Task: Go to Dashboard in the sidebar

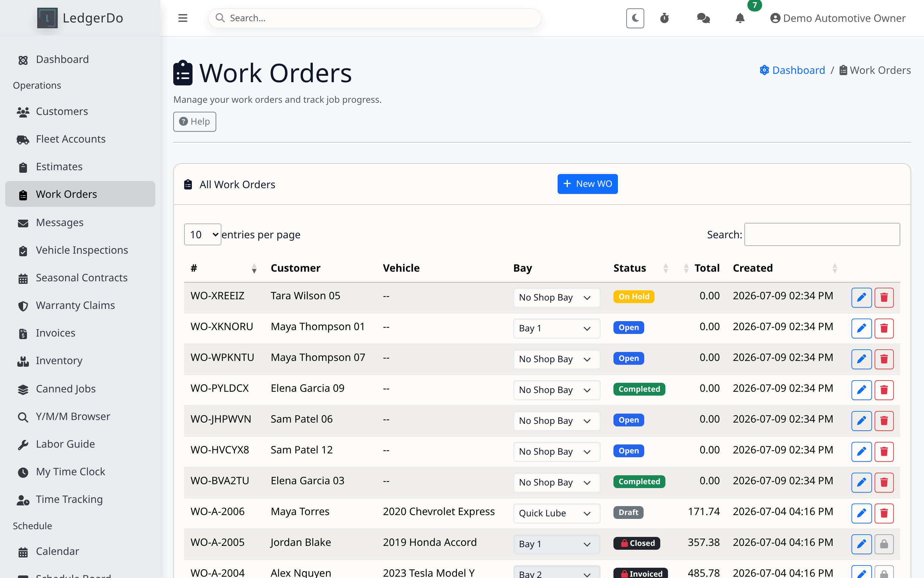Action: coord(80,59)
